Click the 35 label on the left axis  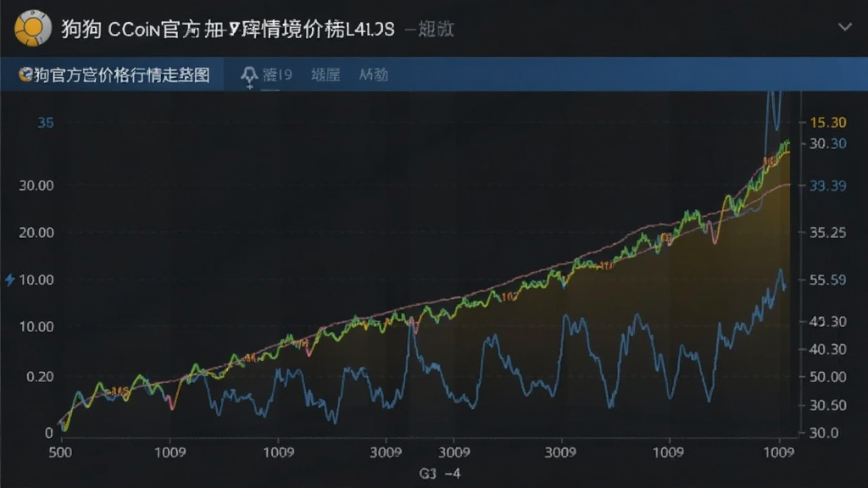[x=46, y=123]
